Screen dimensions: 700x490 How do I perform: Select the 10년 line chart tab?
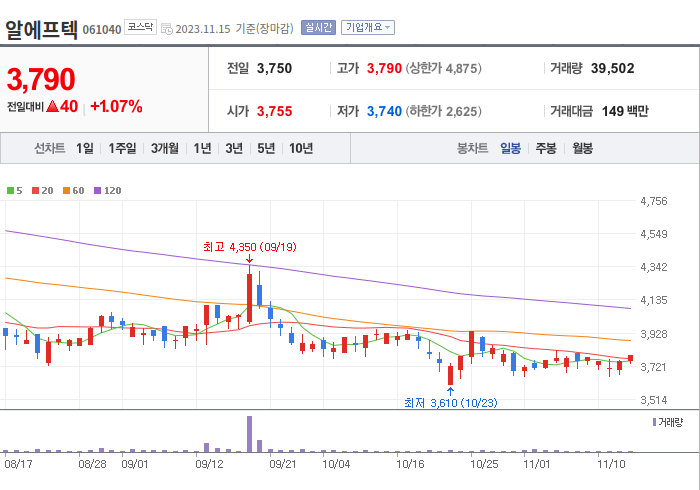click(x=301, y=148)
